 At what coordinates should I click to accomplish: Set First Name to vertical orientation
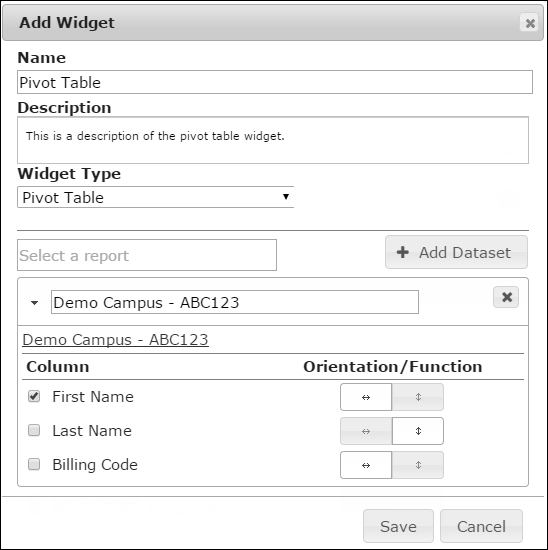(418, 397)
